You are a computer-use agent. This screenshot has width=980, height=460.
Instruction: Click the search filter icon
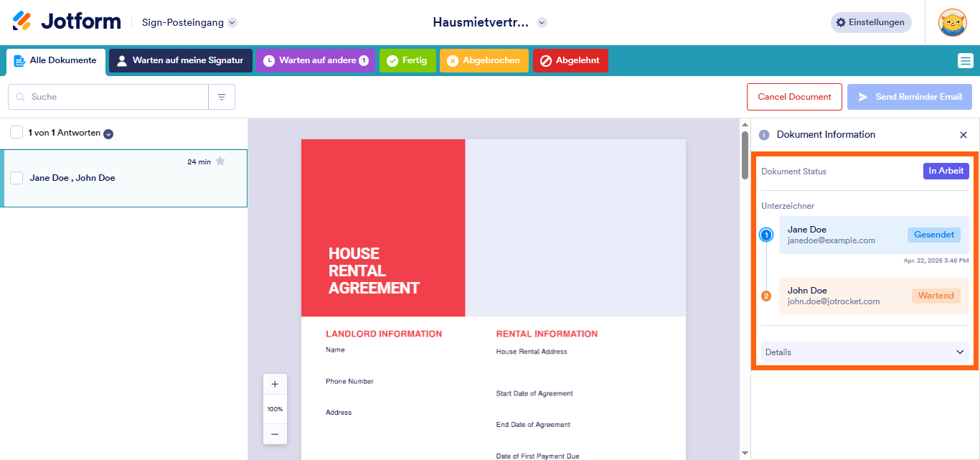tap(222, 97)
